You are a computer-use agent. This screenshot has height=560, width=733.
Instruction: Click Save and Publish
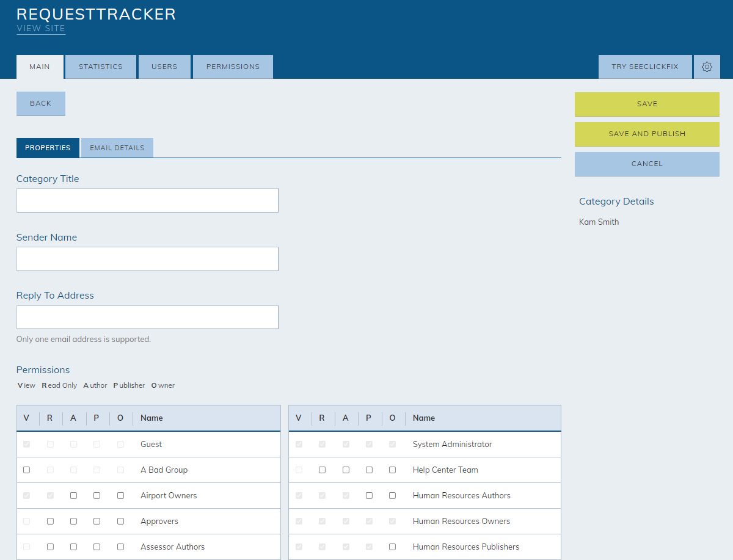[x=647, y=134]
